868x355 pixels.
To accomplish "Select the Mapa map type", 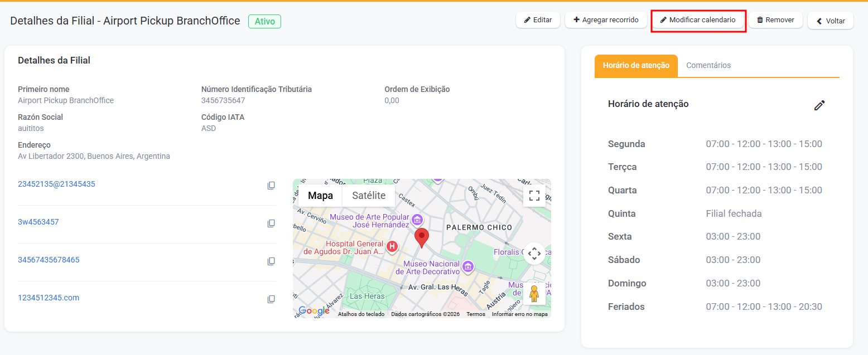I will [x=320, y=196].
